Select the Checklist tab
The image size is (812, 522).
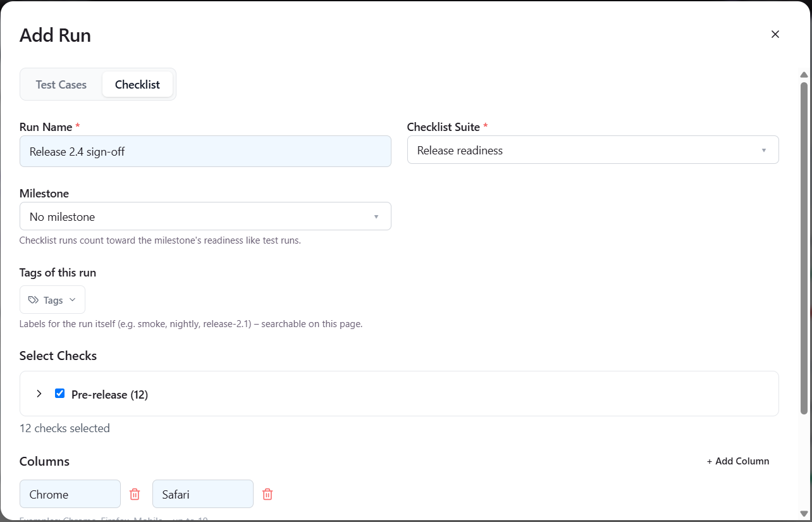(137, 84)
